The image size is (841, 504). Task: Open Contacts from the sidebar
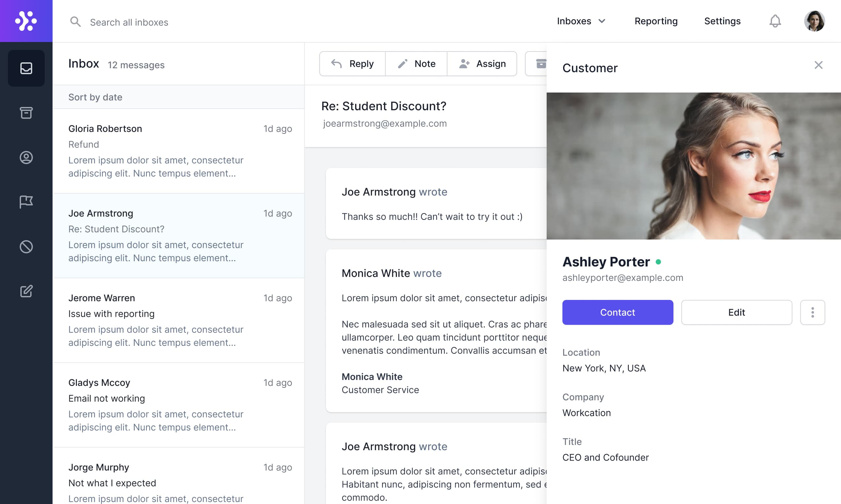coord(26,157)
